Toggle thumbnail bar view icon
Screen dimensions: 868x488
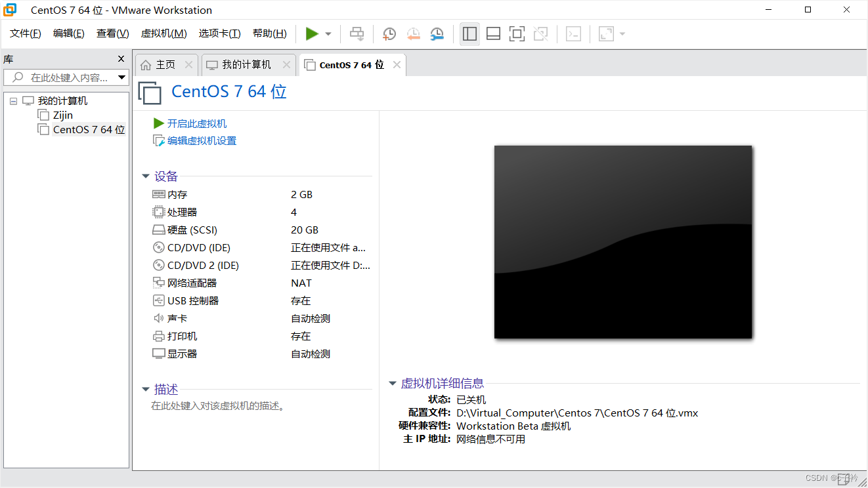[494, 33]
